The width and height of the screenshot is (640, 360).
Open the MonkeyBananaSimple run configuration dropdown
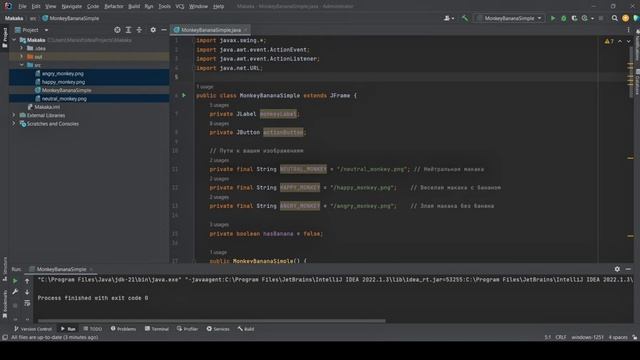click(509, 18)
